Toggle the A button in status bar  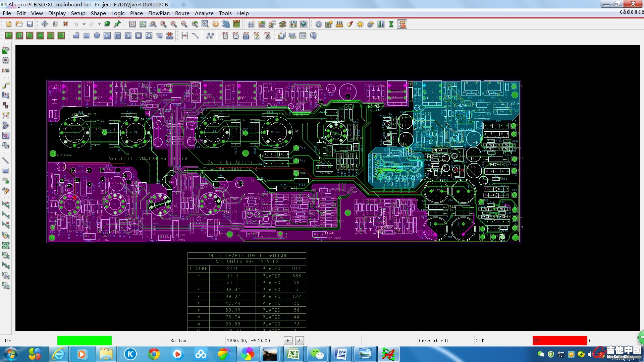[x=299, y=341]
